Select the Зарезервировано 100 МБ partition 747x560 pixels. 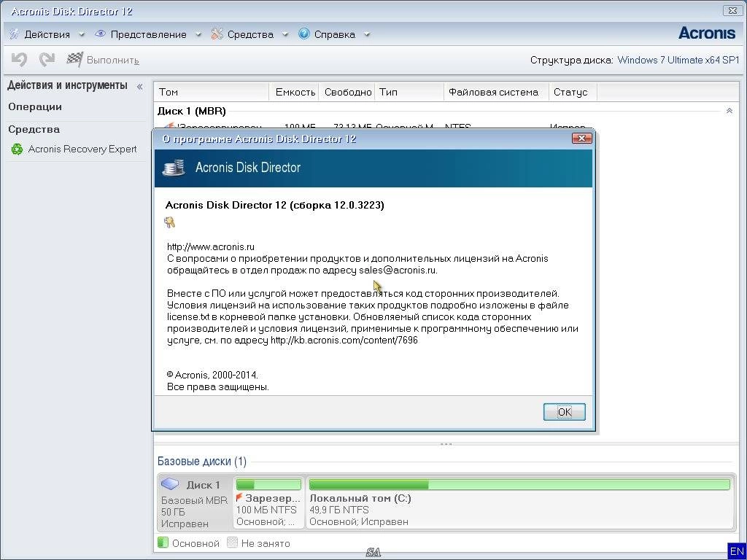(x=268, y=502)
